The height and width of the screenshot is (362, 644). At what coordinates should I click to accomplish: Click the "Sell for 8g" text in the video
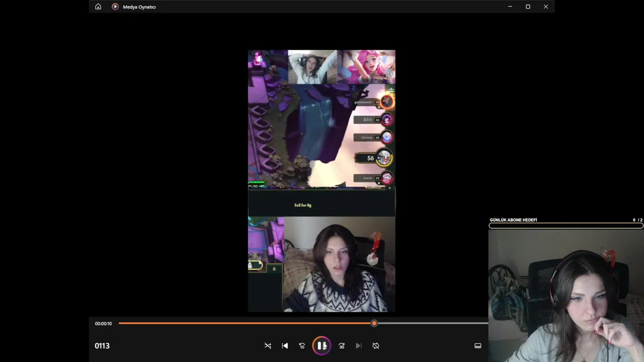(303, 205)
